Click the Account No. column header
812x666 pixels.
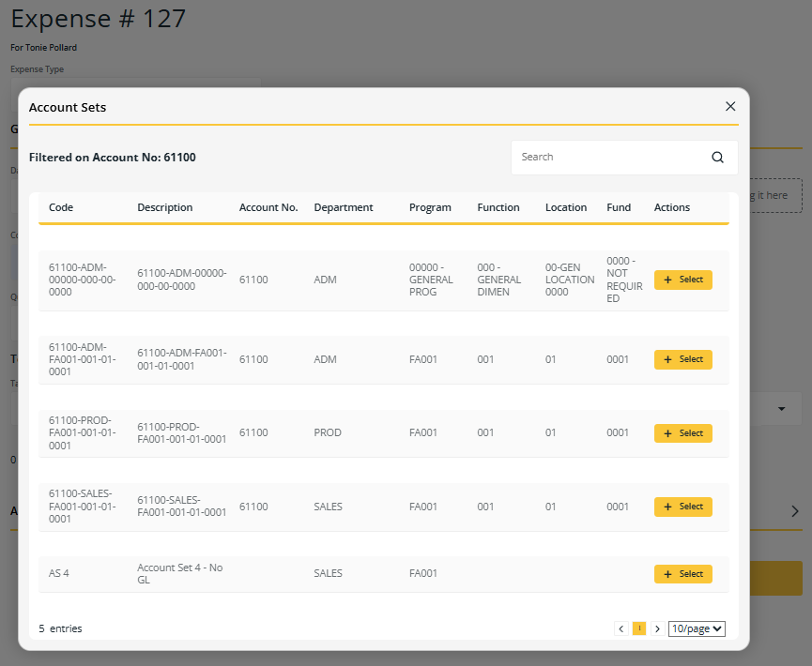click(268, 207)
